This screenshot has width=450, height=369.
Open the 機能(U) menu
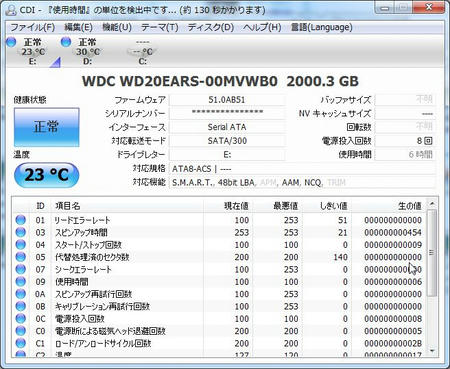[x=117, y=27]
